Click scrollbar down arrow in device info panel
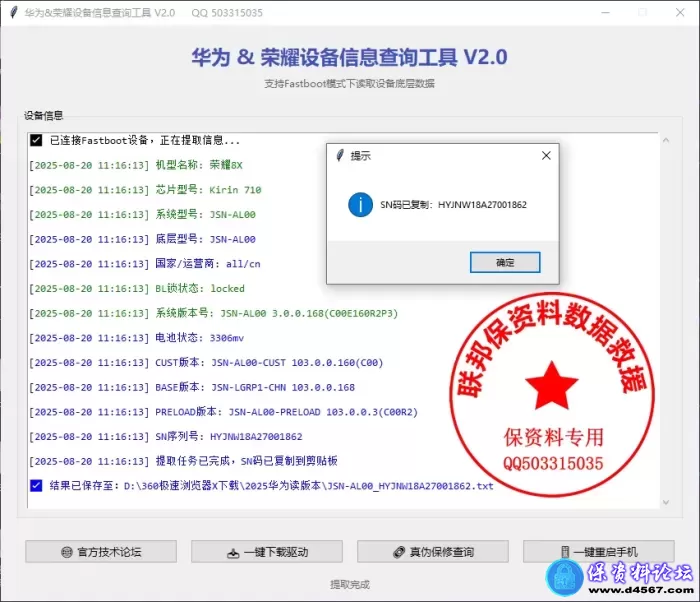700x602 pixels. pyautogui.click(x=666, y=502)
